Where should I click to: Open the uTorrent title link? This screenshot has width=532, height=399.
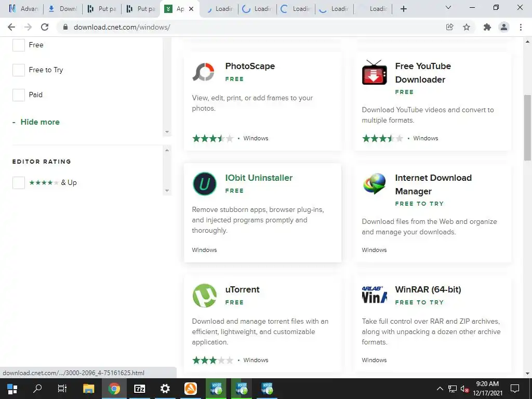point(242,289)
